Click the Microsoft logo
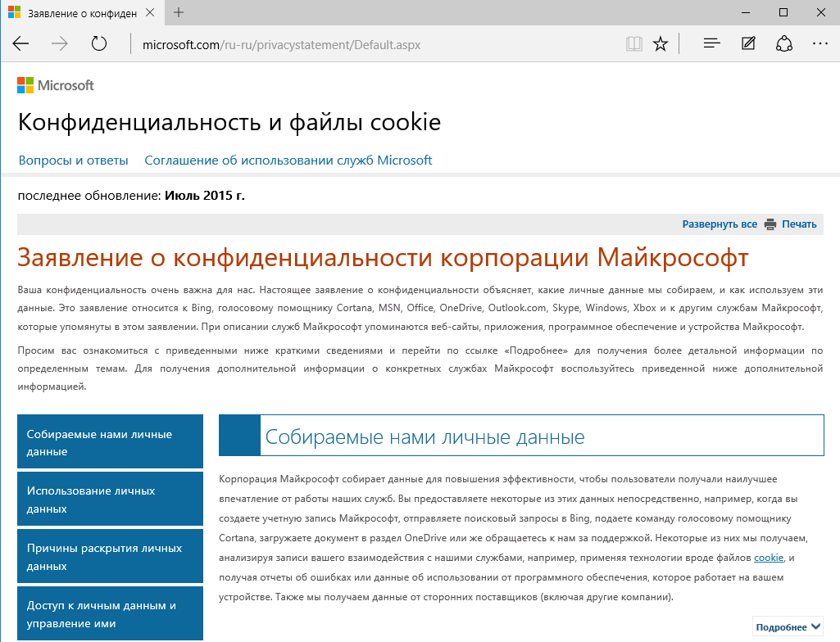The width and height of the screenshot is (840, 642). click(55, 85)
